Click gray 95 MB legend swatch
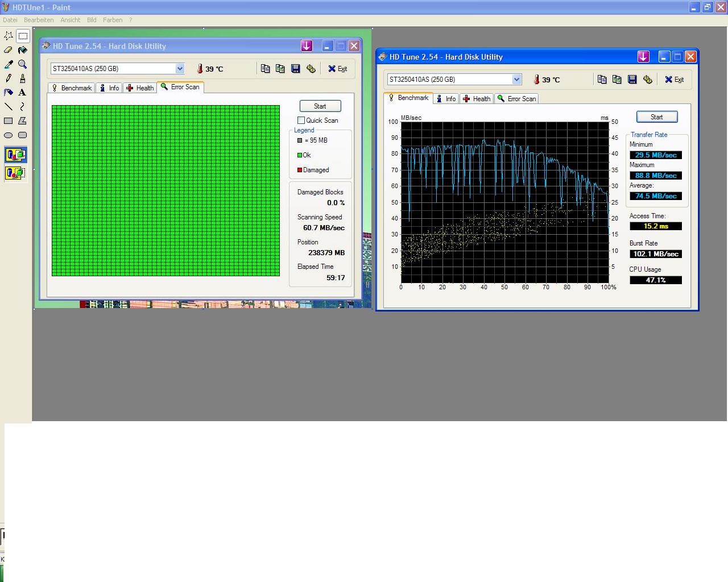This screenshot has height=582, width=728. pyautogui.click(x=300, y=140)
